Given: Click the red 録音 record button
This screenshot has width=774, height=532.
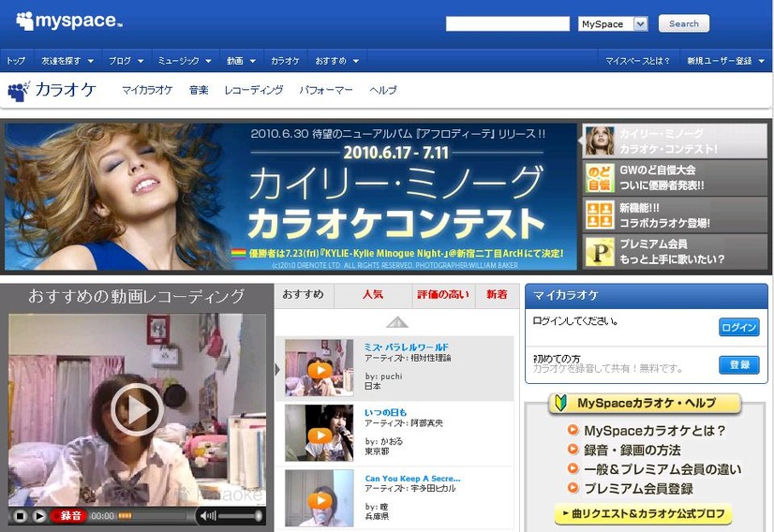Looking at the screenshot, I should tap(68, 516).
